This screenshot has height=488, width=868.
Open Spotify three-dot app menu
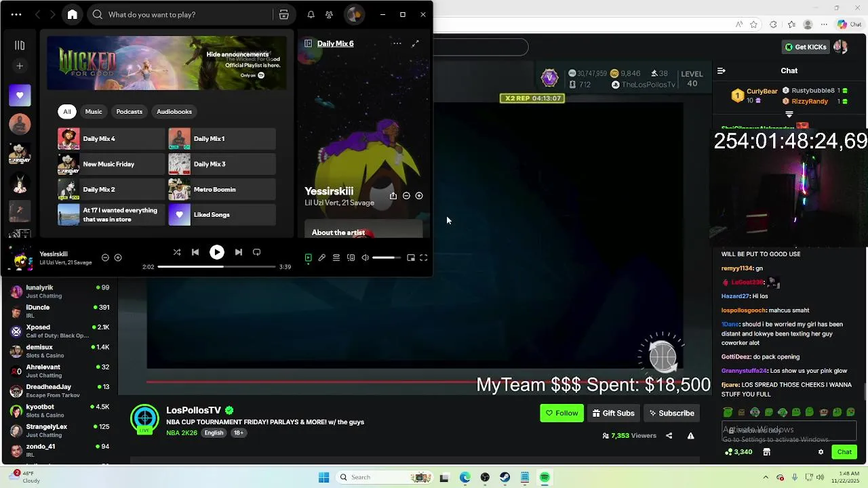pos(16,14)
